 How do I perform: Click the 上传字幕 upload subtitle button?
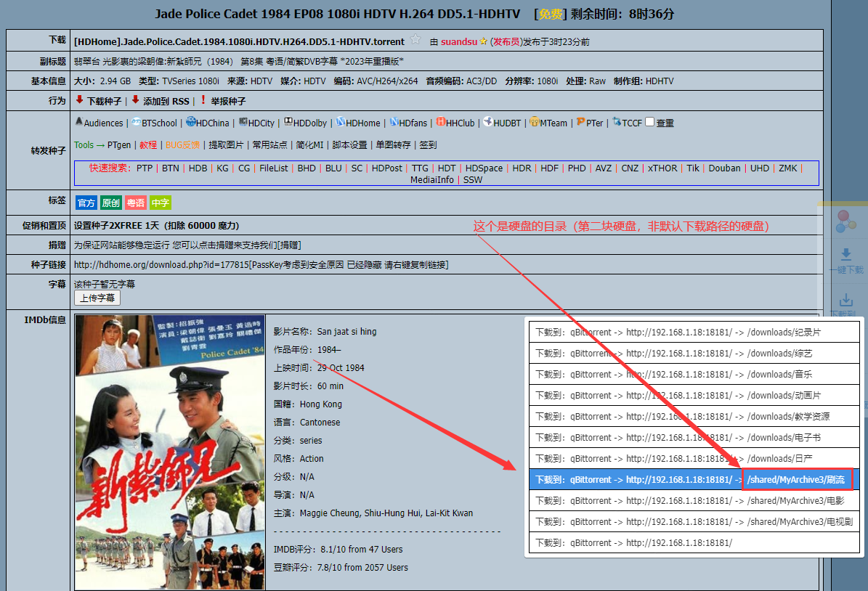97,298
